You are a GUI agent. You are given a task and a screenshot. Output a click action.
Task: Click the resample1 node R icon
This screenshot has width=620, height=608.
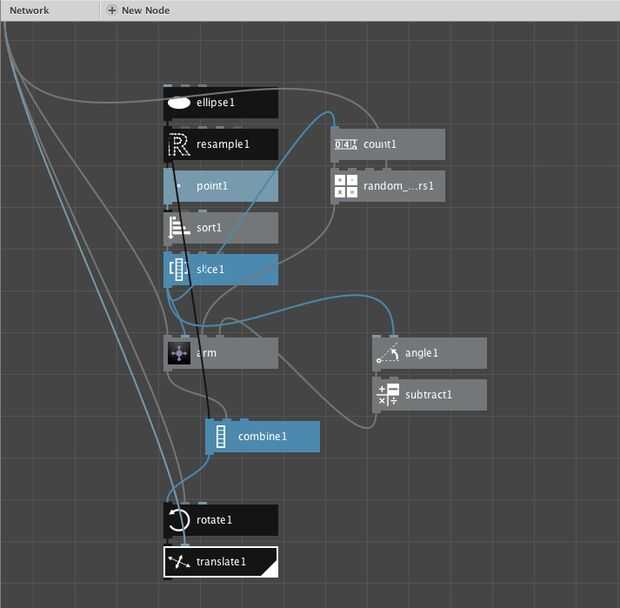pos(179,145)
